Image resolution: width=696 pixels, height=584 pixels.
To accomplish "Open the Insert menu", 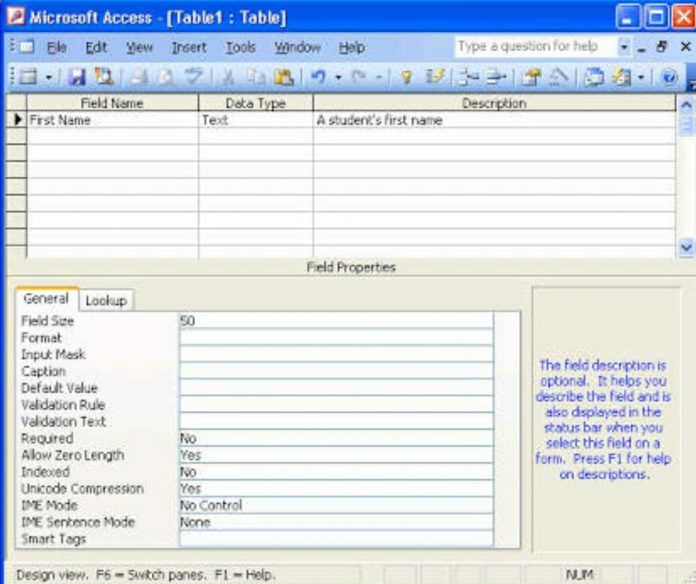I will point(188,47).
